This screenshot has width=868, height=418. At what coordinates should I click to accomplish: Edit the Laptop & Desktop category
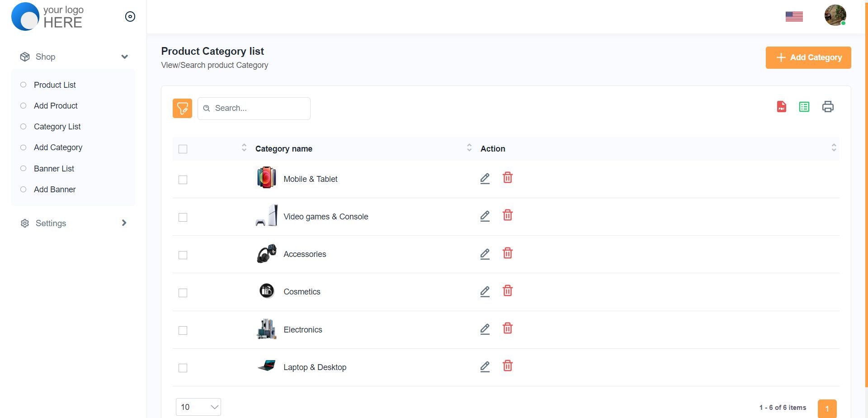[485, 367]
